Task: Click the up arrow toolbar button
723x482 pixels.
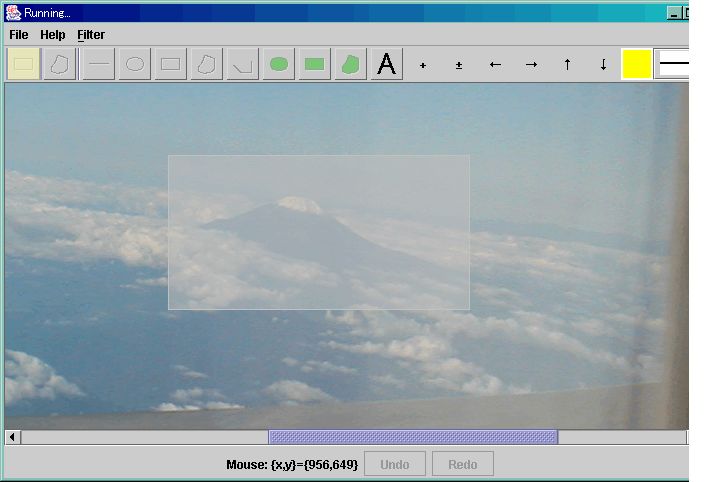Action: click(567, 65)
